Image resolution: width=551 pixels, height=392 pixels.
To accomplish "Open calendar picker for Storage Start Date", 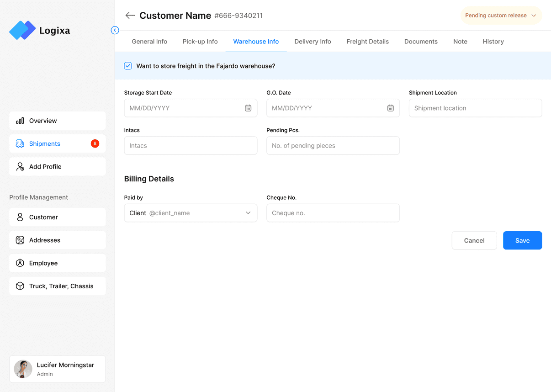I will [x=248, y=108].
